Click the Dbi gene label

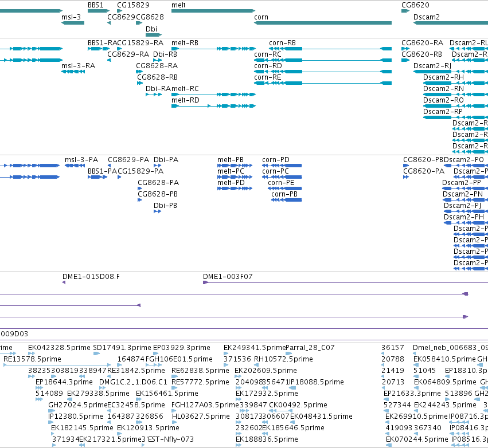tap(151, 29)
